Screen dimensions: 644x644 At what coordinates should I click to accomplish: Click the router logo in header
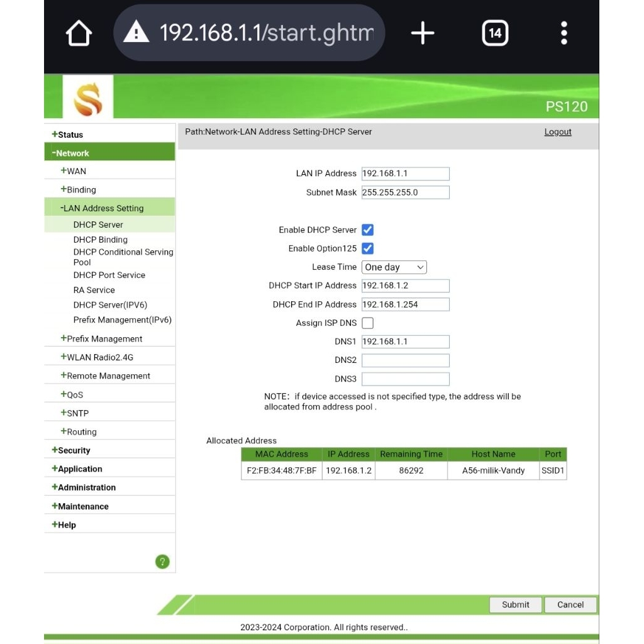[88, 97]
